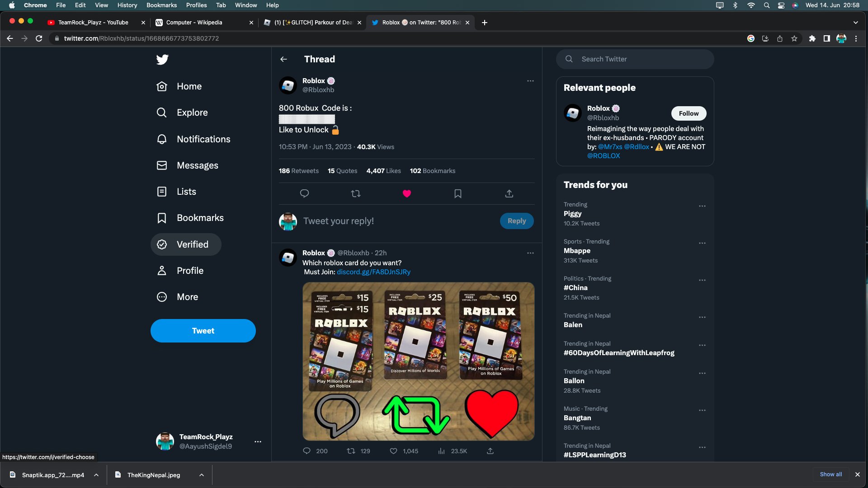
Task: Follow the Roblox parody account
Action: 689,113
